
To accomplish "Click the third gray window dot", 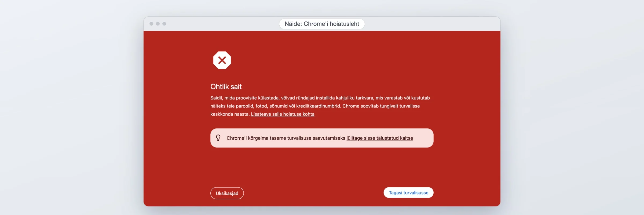I will coord(164,24).
